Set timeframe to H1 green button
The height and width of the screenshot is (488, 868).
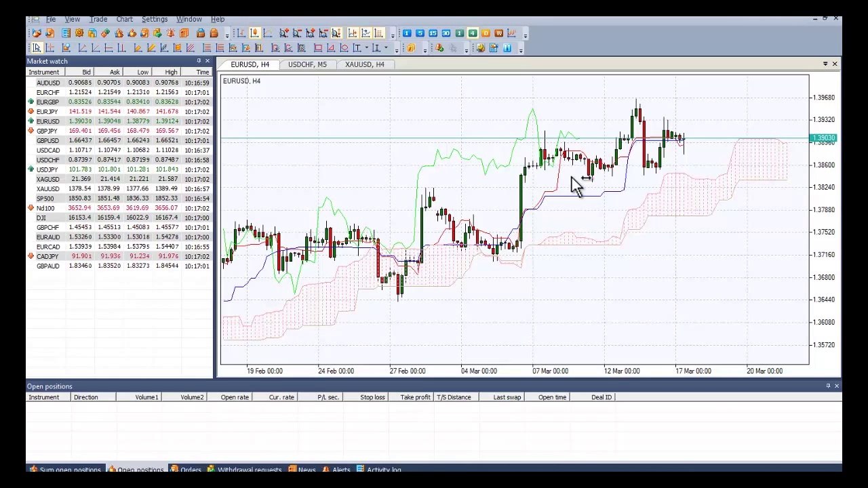pyautogui.click(x=459, y=33)
